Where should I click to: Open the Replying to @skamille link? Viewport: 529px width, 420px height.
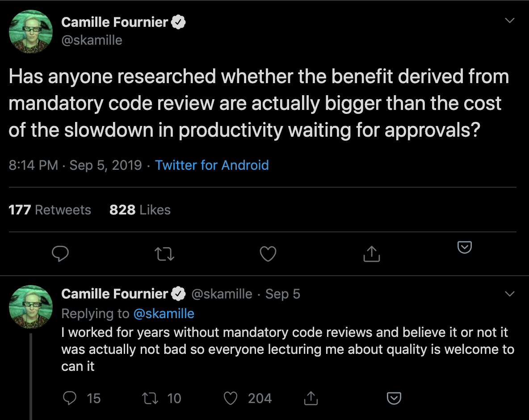(x=164, y=313)
